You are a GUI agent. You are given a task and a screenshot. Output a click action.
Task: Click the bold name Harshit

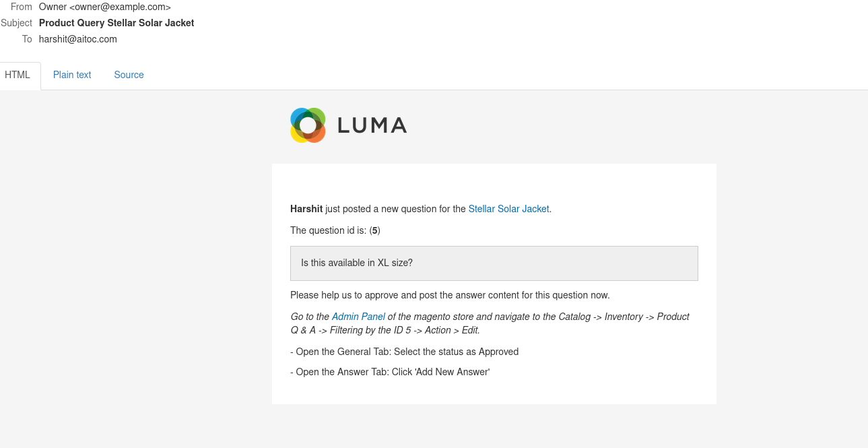pos(306,209)
